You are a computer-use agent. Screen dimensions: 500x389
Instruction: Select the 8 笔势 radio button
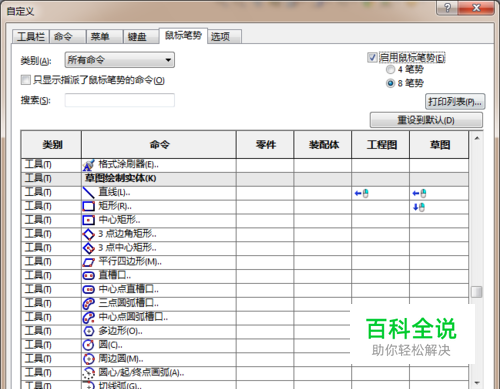click(390, 83)
